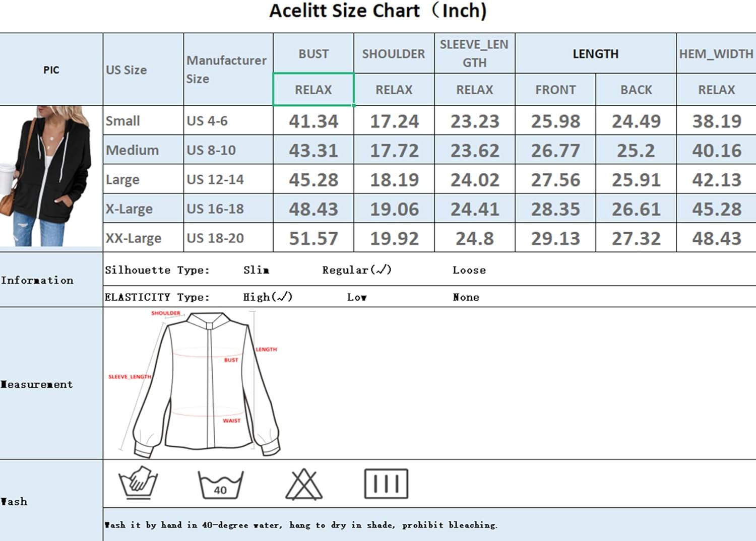Click the hand wash care icon
Screen dimensions: 756x541
pyautogui.click(x=138, y=483)
